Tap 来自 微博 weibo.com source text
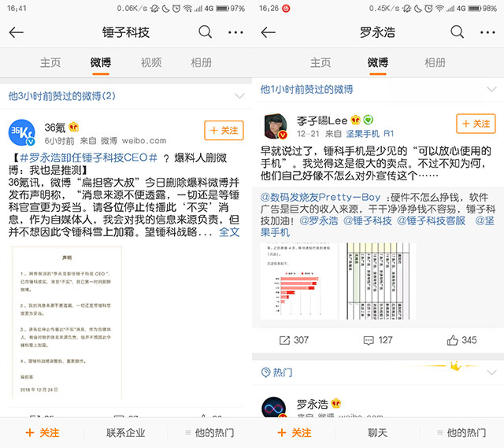 tap(123, 141)
